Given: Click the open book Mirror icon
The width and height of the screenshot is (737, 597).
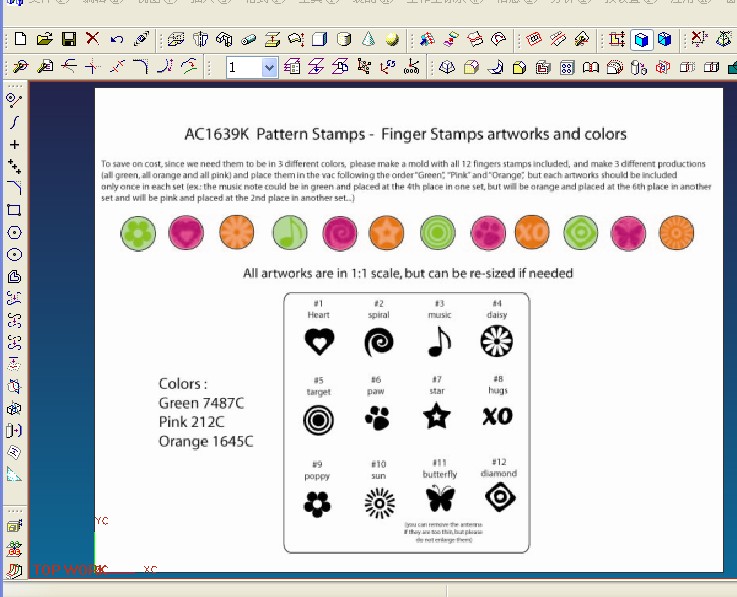Looking at the screenshot, I should 590,68.
